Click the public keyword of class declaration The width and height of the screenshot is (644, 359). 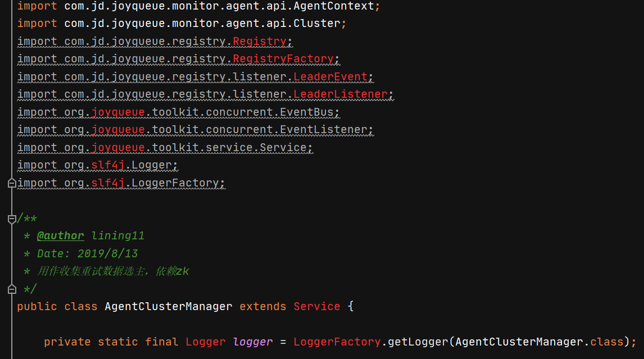click(x=37, y=307)
